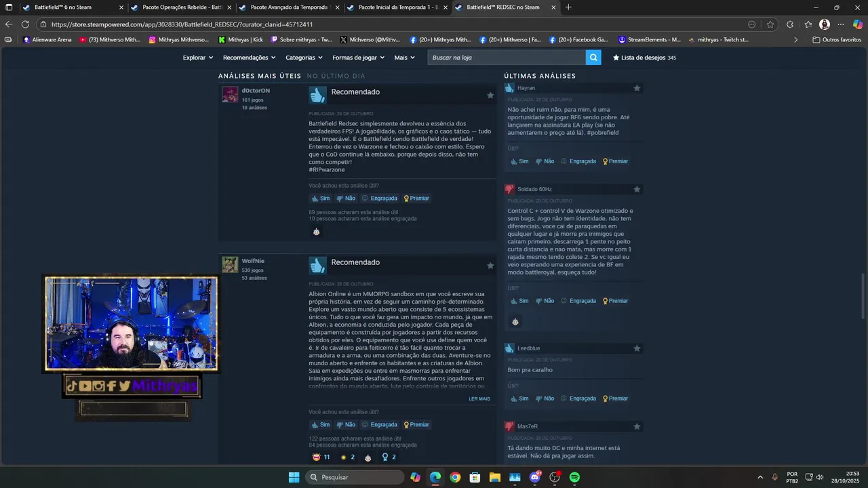Expand the Recomendações dropdown menu

tap(250, 58)
